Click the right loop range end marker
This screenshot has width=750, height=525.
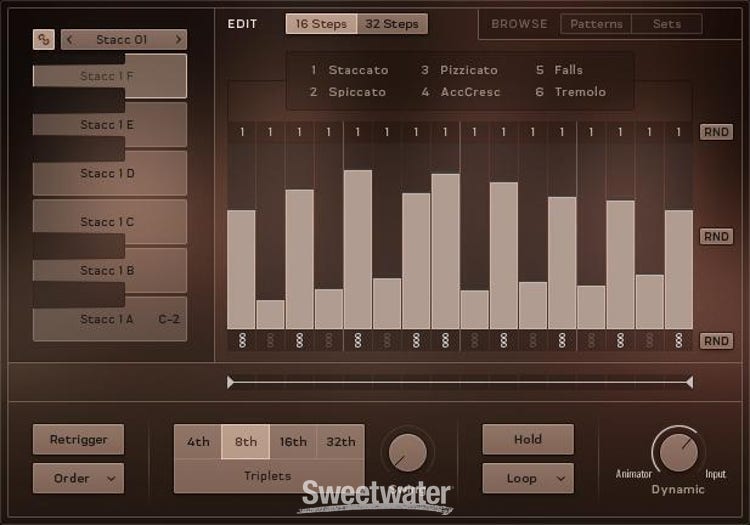(x=689, y=381)
